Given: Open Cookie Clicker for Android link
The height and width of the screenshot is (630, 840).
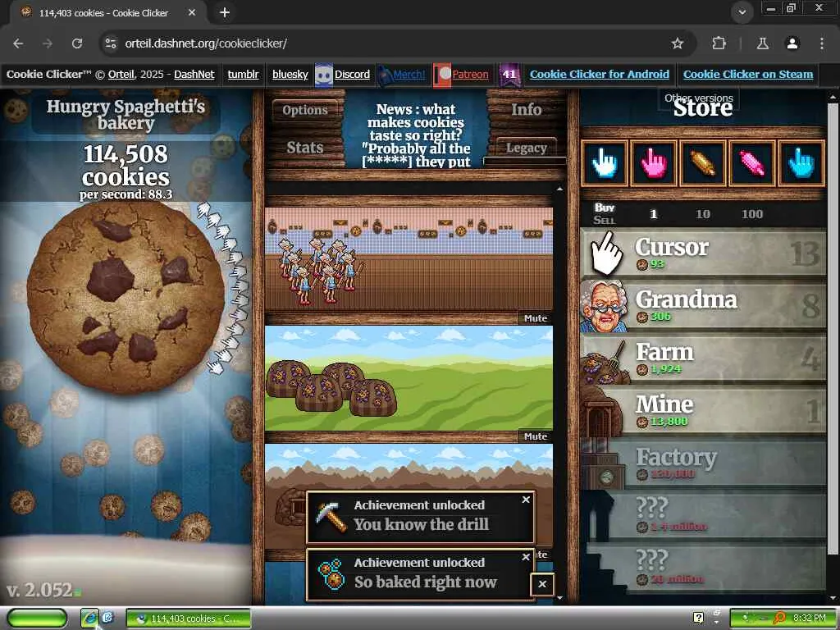Looking at the screenshot, I should 600,75.
